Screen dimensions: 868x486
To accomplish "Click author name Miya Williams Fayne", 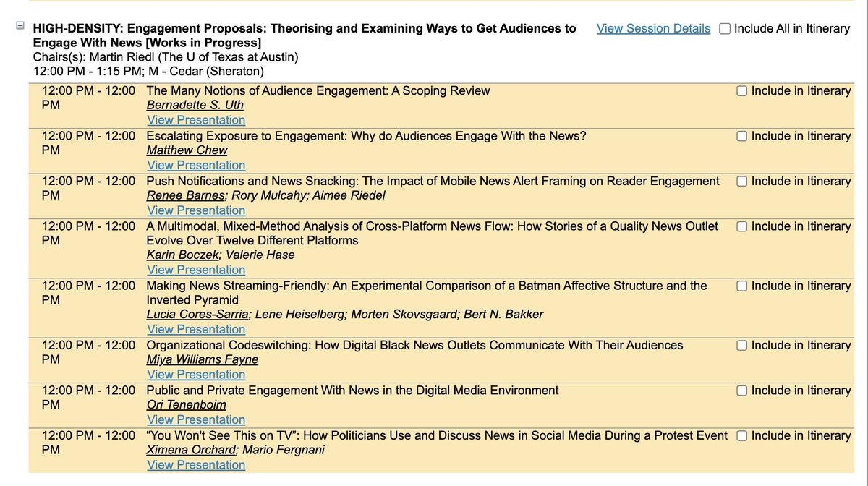I will (x=203, y=359).
